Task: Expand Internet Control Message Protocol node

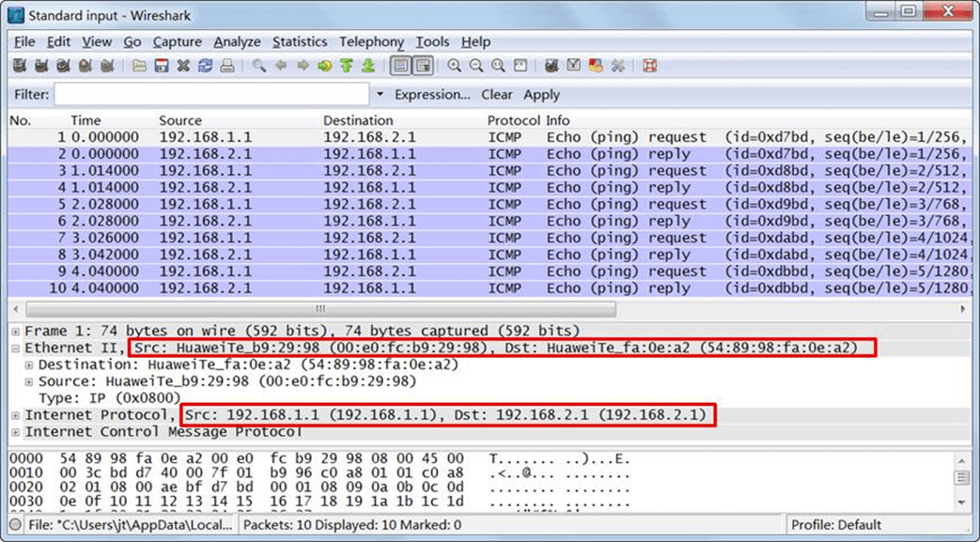Action: pyautogui.click(x=16, y=432)
